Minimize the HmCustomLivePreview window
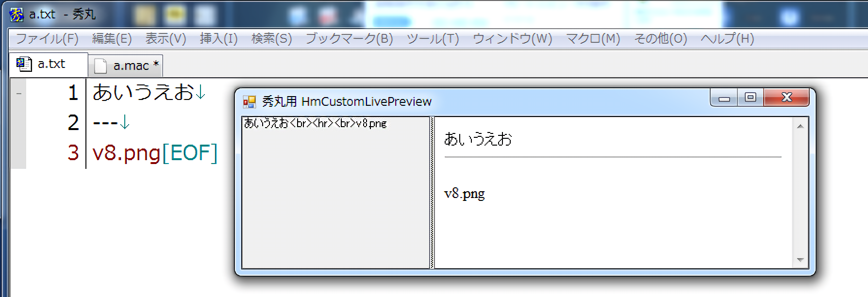The image size is (868, 297). (x=724, y=98)
